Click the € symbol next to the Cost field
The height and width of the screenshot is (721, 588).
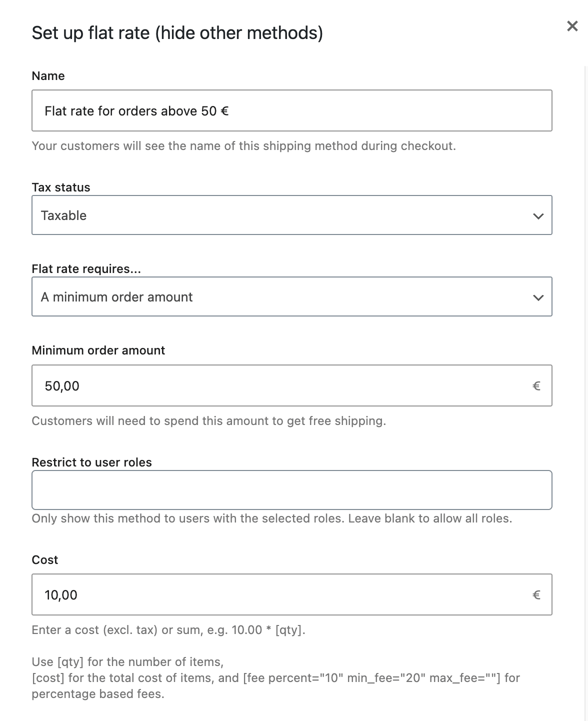pos(536,594)
